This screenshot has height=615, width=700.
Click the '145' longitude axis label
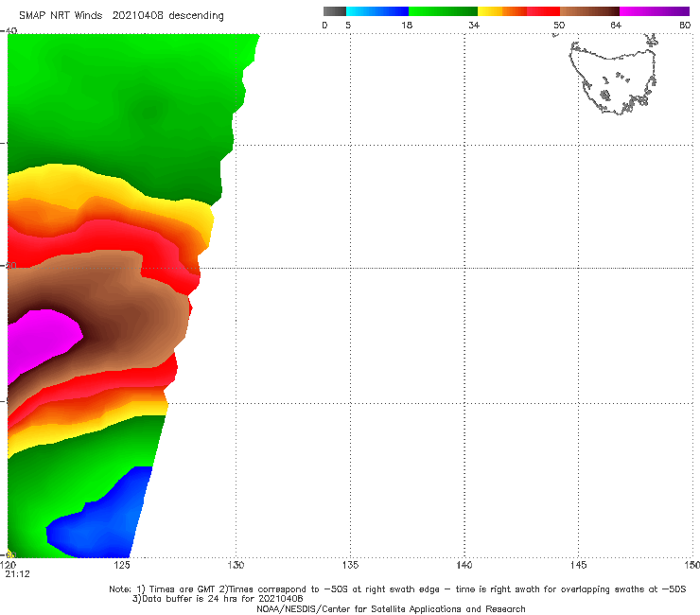(579, 565)
